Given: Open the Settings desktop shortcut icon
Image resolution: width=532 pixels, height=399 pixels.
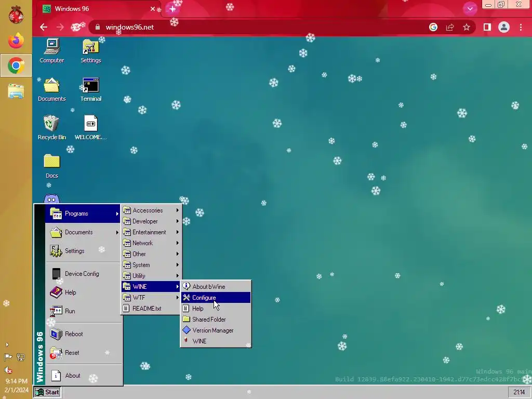Looking at the screenshot, I should (90, 51).
